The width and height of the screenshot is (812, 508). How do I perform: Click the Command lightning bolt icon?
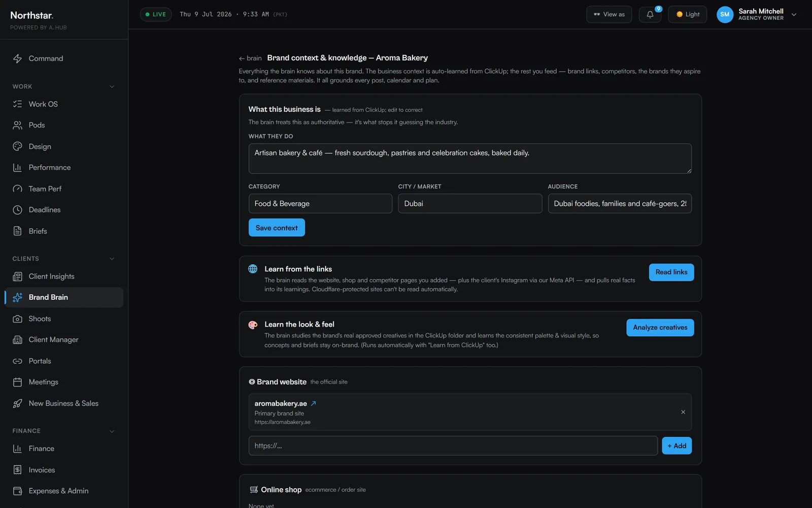click(17, 58)
